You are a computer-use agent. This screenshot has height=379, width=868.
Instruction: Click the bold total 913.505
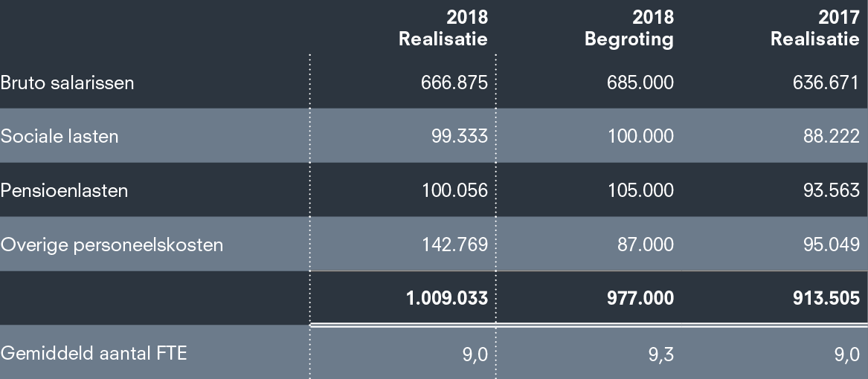click(x=823, y=299)
